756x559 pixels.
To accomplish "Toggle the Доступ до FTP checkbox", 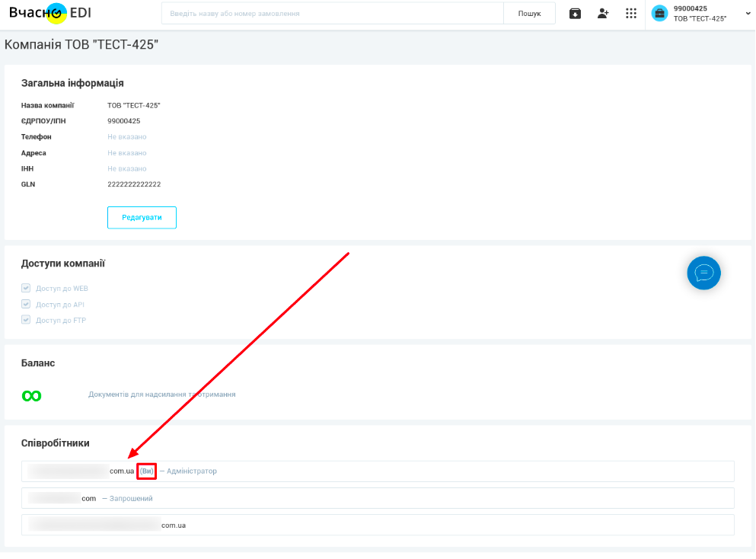I will 26,320.
